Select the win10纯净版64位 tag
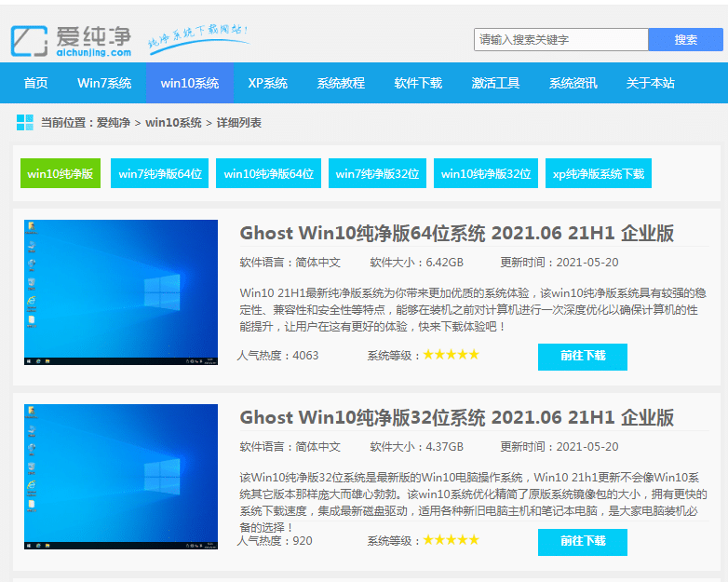 pos(268,173)
